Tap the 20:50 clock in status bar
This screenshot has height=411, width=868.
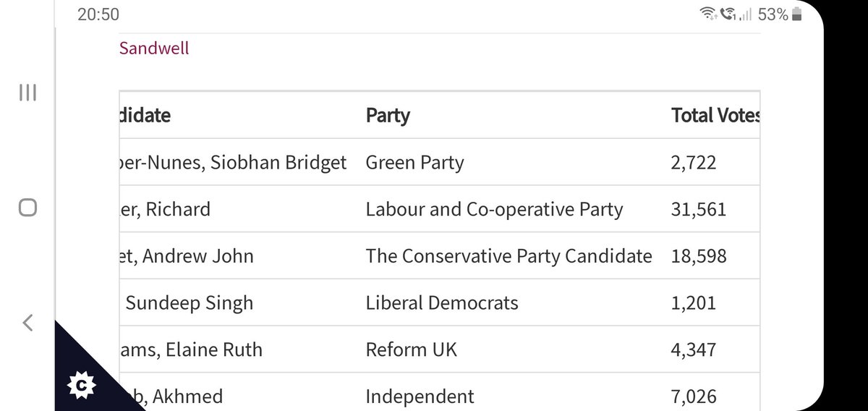(x=98, y=14)
